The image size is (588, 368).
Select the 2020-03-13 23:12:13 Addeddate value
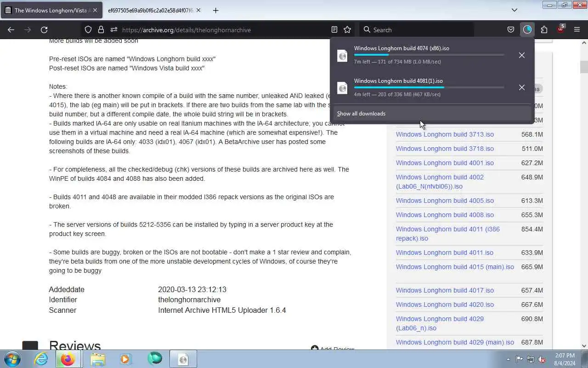tap(192, 289)
